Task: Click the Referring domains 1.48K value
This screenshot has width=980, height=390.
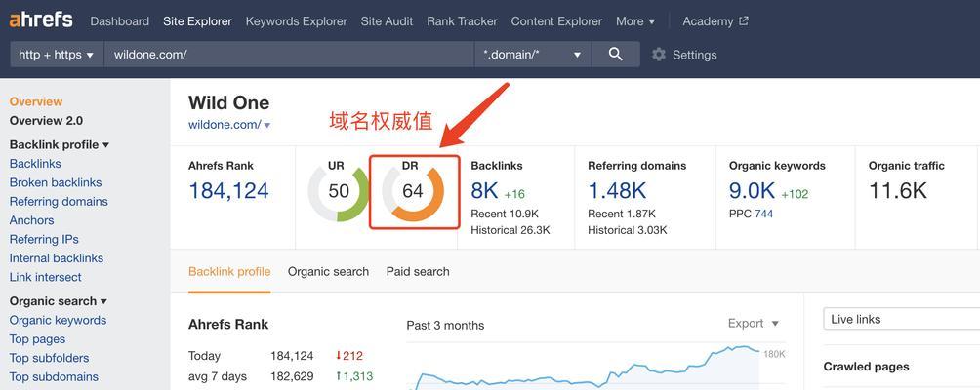Action: point(620,191)
